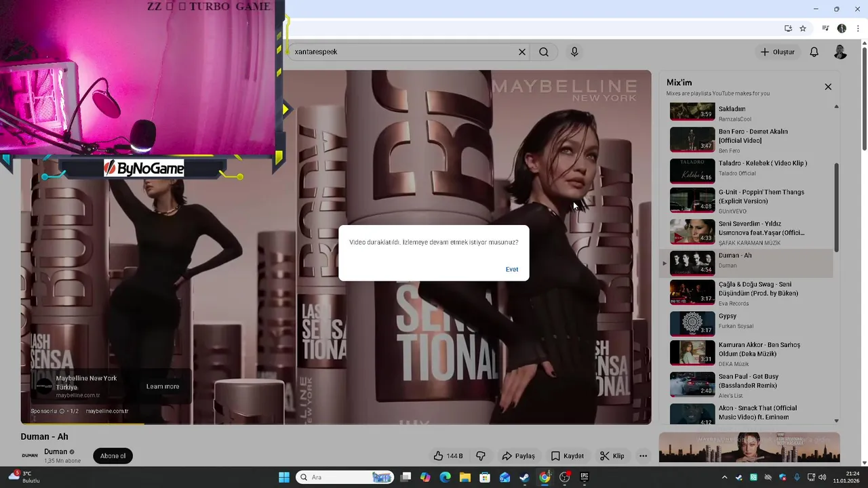The width and height of the screenshot is (868, 488).
Task: Click the video title Duman - Ah
Action: click(x=44, y=436)
